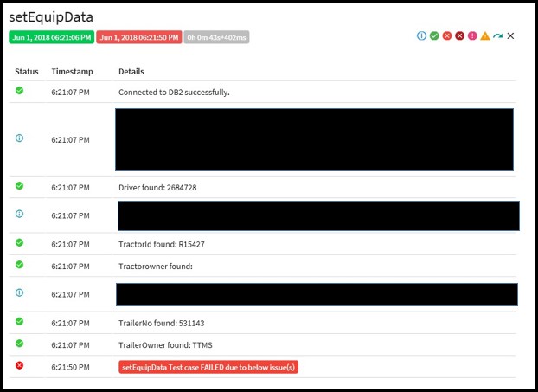Click timestamp in Connected to DB2 row
This screenshot has height=392, width=538.
[x=70, y=93]
